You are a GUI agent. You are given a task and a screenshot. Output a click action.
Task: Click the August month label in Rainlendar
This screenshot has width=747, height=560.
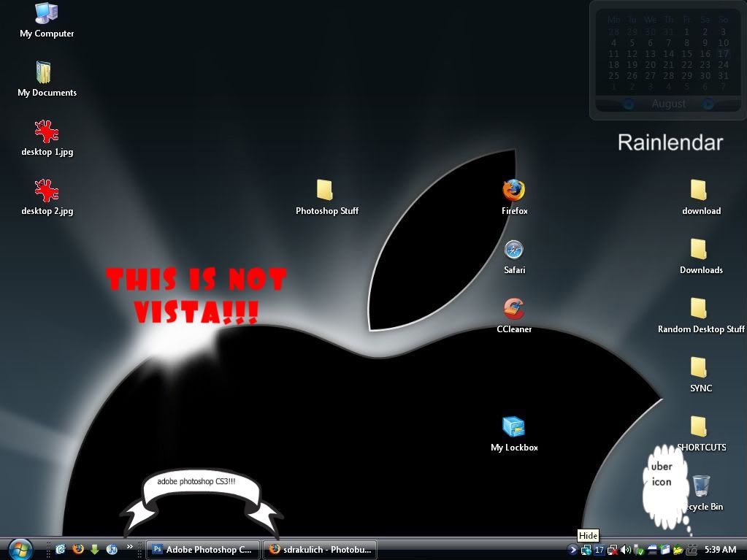click(x=668, y=104)
